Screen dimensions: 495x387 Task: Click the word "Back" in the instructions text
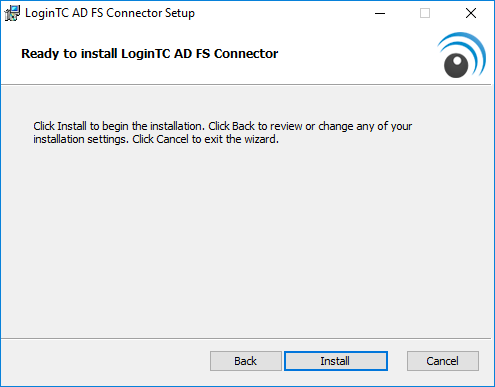pos(243,126)
